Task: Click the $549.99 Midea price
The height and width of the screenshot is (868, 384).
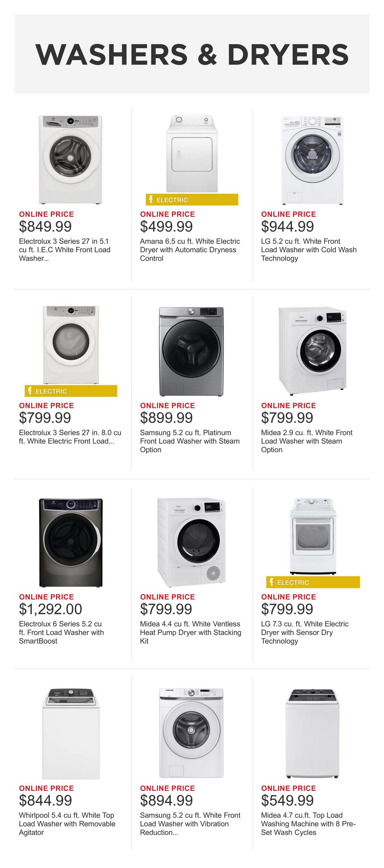Action: pos(287,800)
